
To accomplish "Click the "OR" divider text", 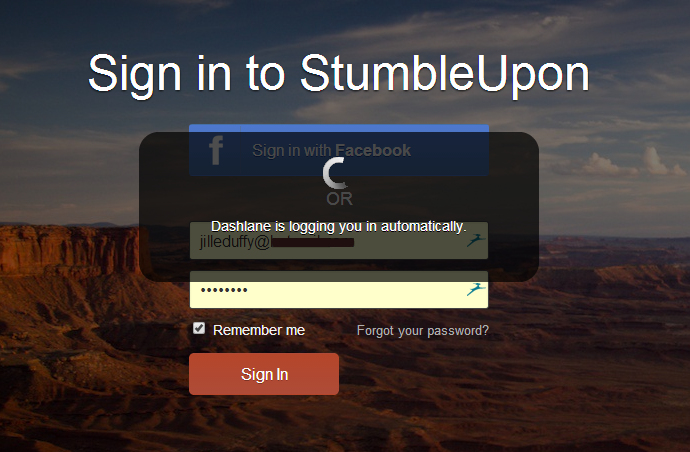I will [x=339, y=199].
